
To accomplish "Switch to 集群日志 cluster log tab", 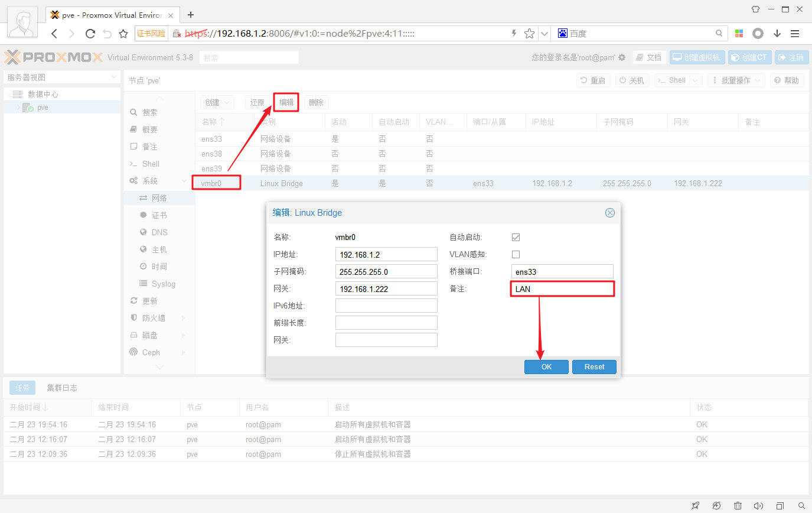I will tap(62, 388).
